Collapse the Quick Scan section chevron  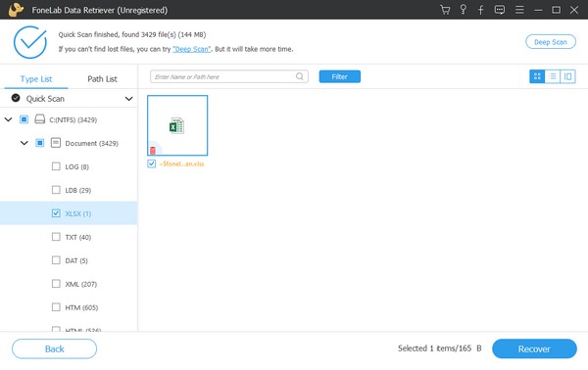[128, 99]
